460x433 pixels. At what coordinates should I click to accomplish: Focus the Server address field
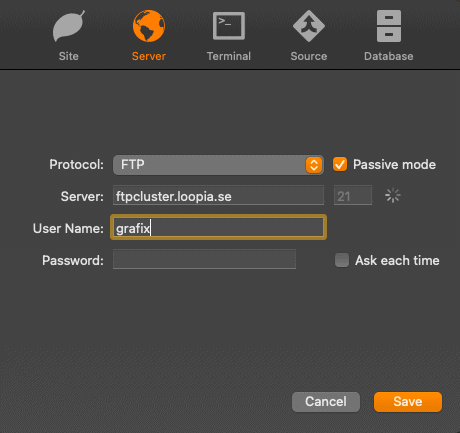pos(218,195)
